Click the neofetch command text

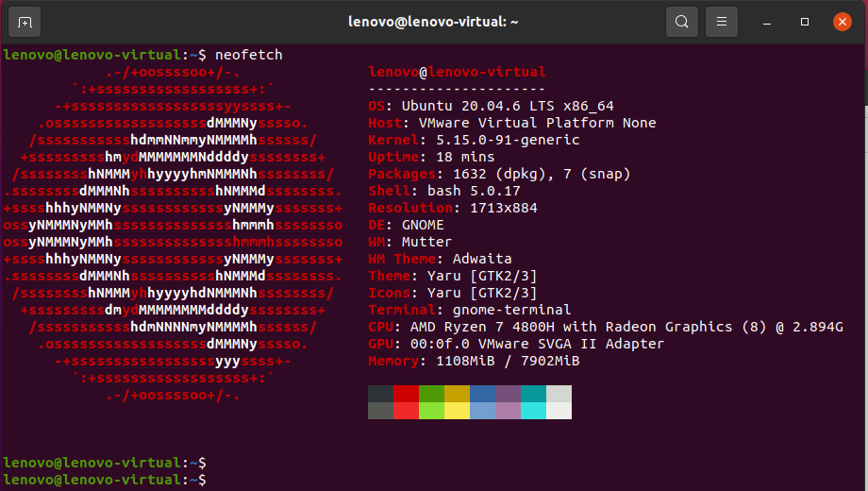pyautogui.click(x=248, y=55)
